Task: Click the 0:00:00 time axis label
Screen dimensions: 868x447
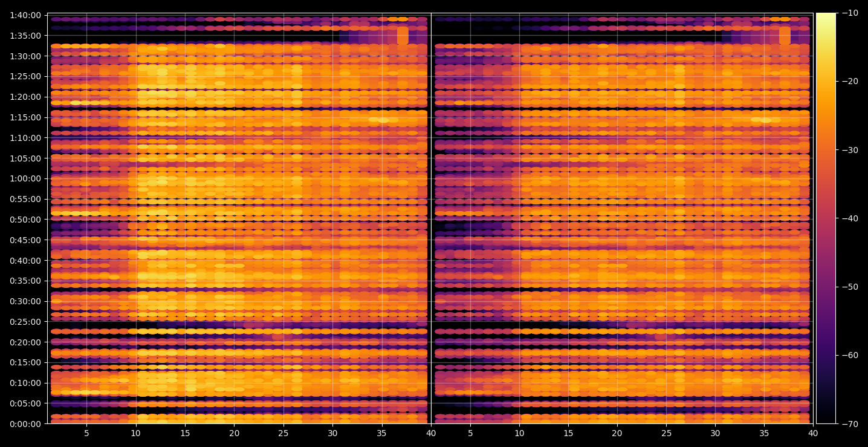Action: pyautogui.click(x=25, y=423)
